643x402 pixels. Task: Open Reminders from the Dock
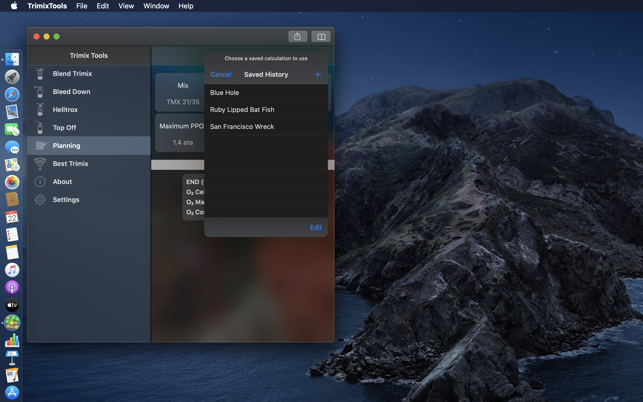(12, 235)
